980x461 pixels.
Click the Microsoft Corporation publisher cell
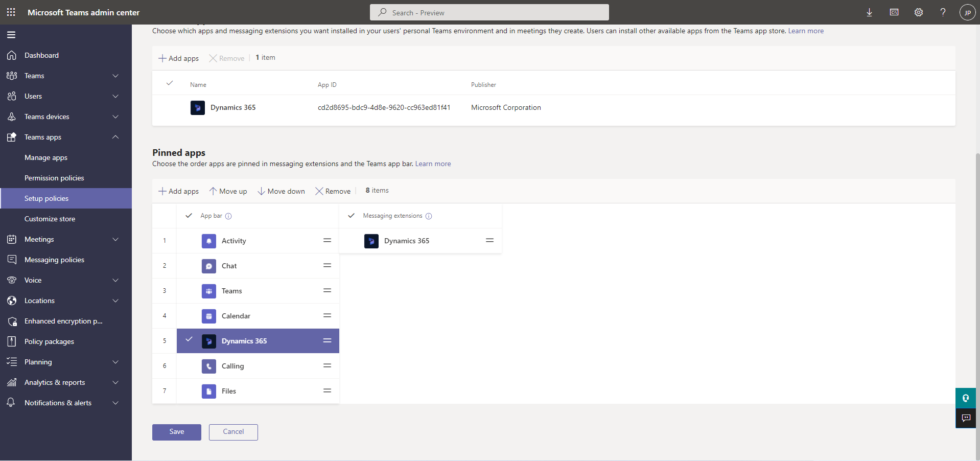(506, 107)
